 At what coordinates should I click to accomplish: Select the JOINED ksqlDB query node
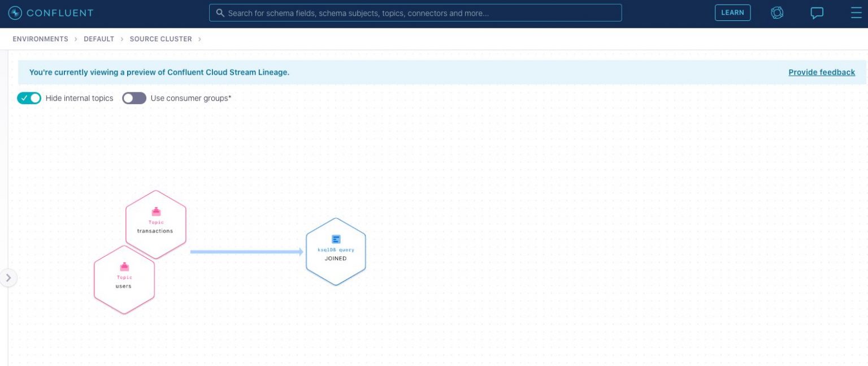coord(336,252)
